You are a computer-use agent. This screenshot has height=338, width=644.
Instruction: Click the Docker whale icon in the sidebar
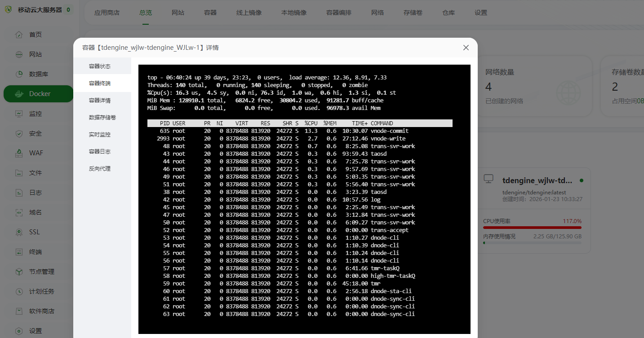pos(19,94)
